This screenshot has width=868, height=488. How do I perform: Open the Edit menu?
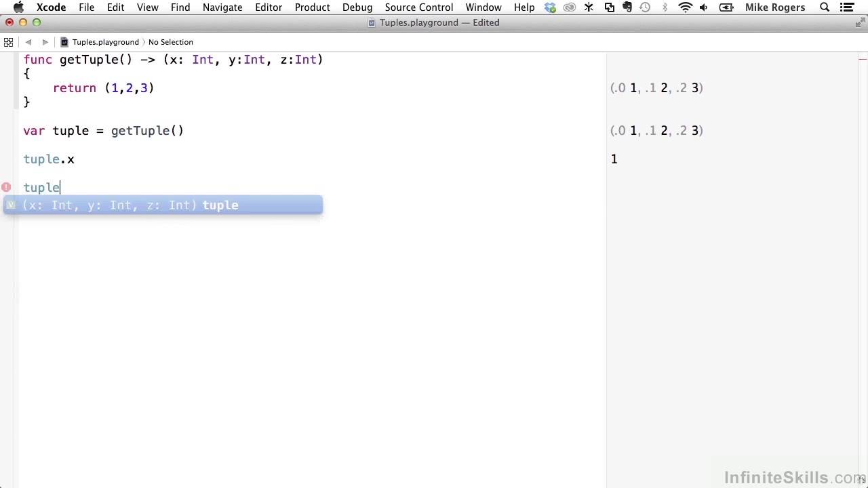[x=115, y=7]
